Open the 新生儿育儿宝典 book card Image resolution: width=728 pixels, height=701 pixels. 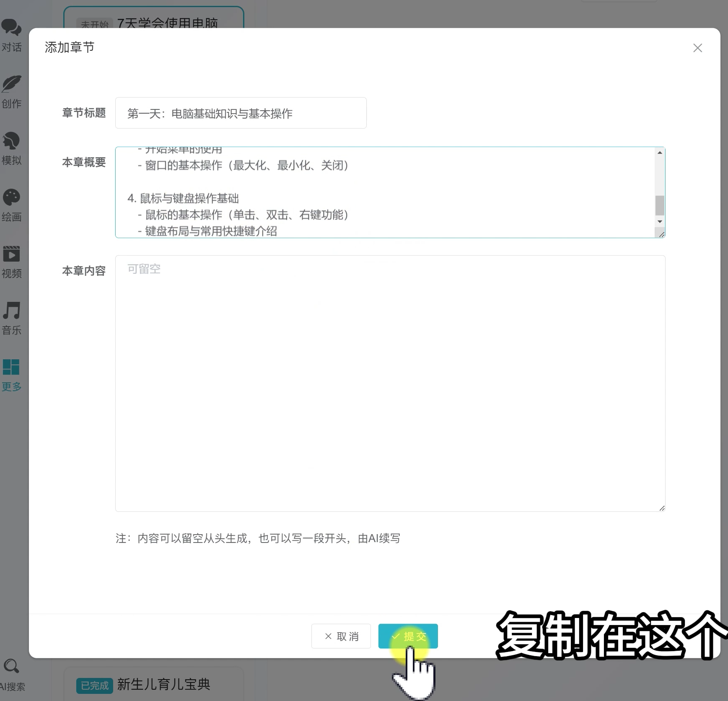click(x=163, y=684)
